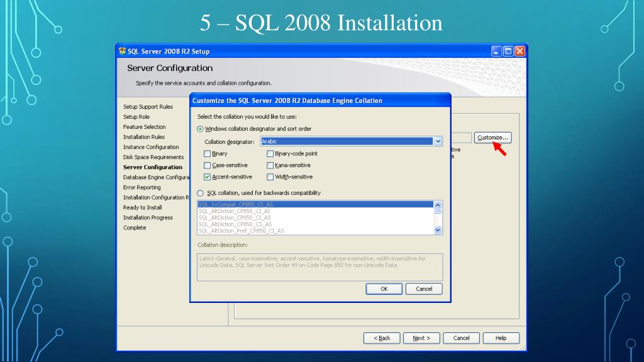
Task: Enable the Binary checkbox
Action: point(207,153)
